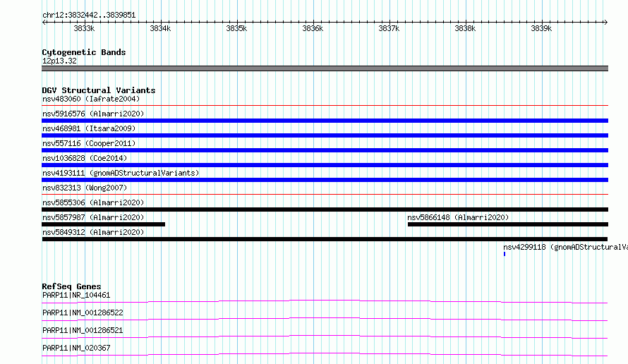Open nsv5857987 (Almarri2020) label
Viewport: 628px width, 364px height.
point(93,217)
